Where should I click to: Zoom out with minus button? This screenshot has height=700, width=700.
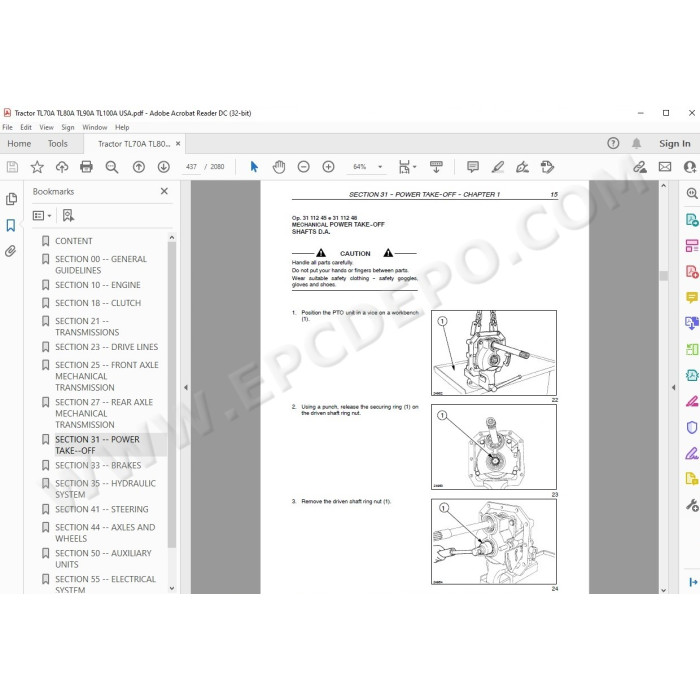[304, 167]
